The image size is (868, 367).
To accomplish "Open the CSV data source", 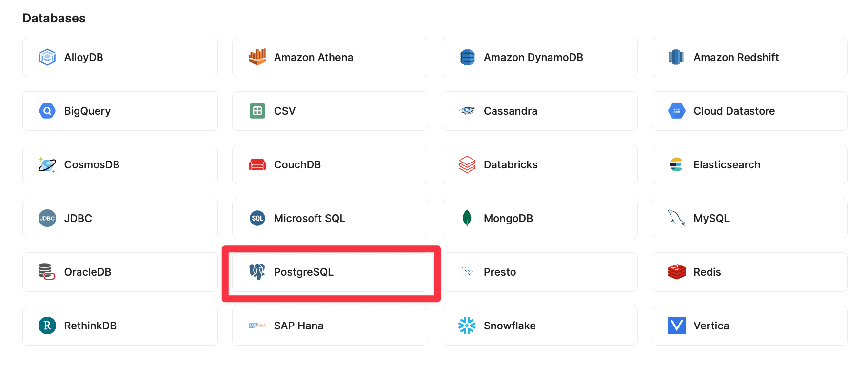I will click(x=330, y=111).
